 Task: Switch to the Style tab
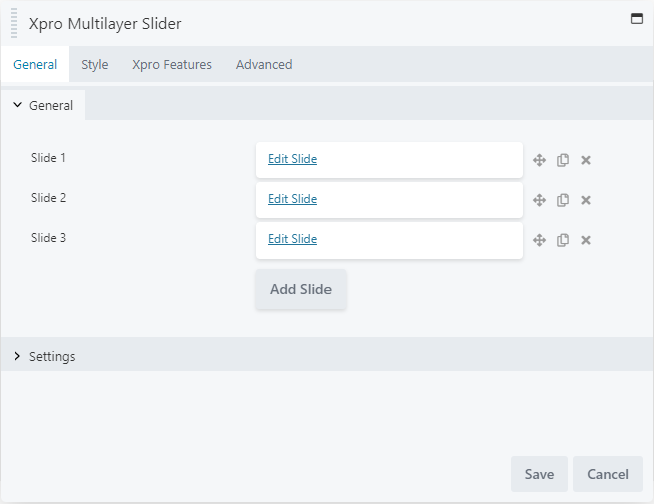[95, 65]
